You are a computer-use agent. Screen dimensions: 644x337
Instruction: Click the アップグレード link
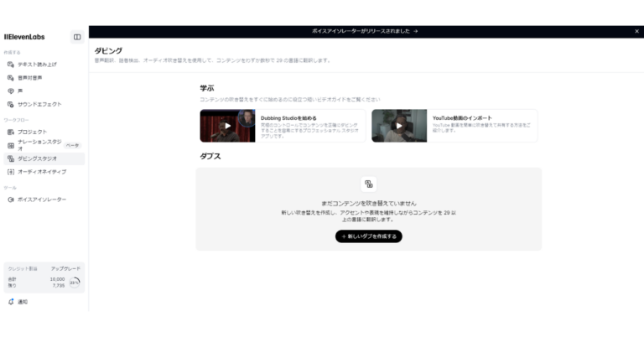pos(65,268)
